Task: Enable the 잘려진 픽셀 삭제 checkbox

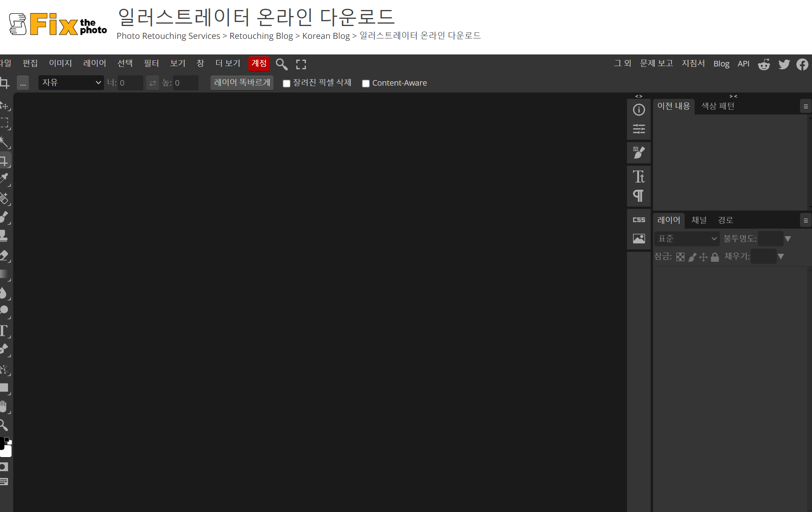Action: (x=286, y=83)
